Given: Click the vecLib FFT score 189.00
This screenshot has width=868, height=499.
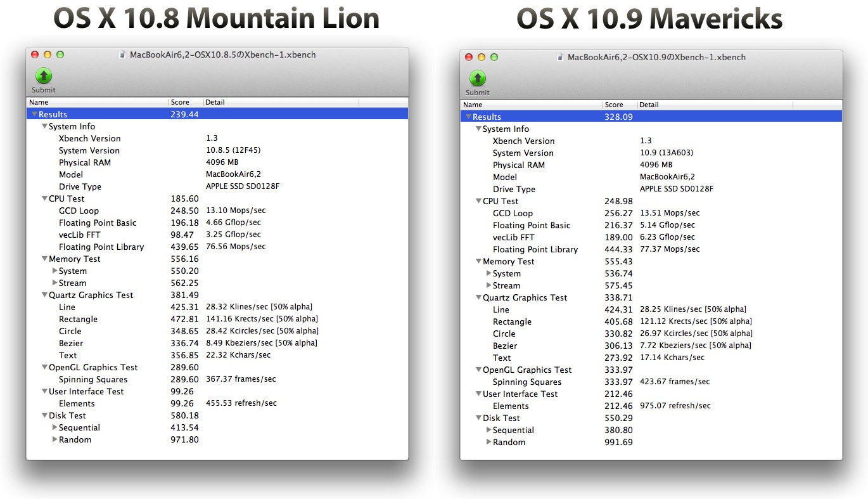Looking at the screenshot, I should [x=618, y=237].
